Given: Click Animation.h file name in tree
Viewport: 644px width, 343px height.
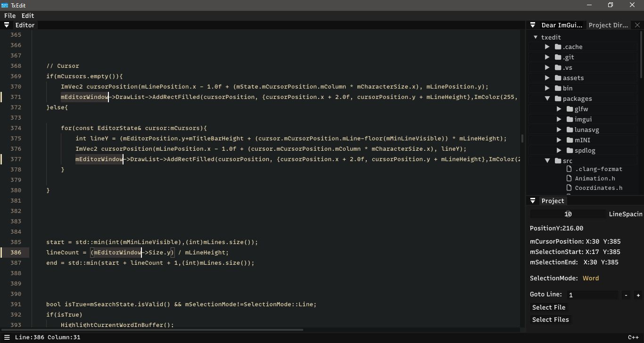Looking at the screenshot, I should click(x=595, y=178).
